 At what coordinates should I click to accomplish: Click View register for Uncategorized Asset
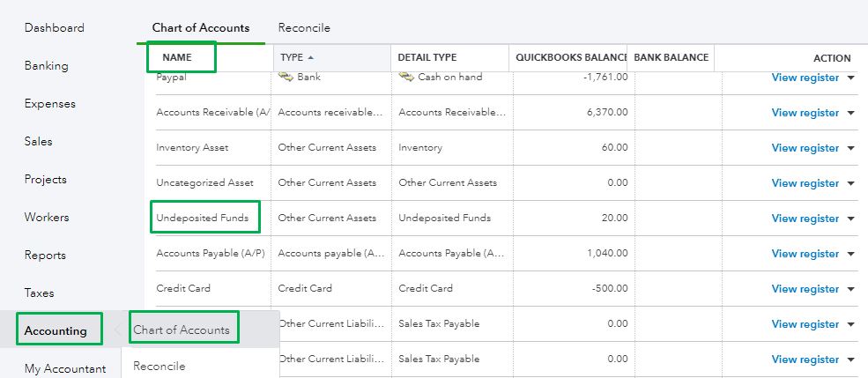coord(805,183)
